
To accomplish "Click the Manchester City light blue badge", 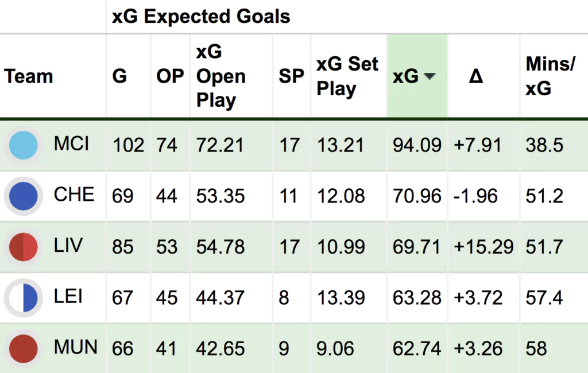I will pyautogui.click(x=23, y=145).
